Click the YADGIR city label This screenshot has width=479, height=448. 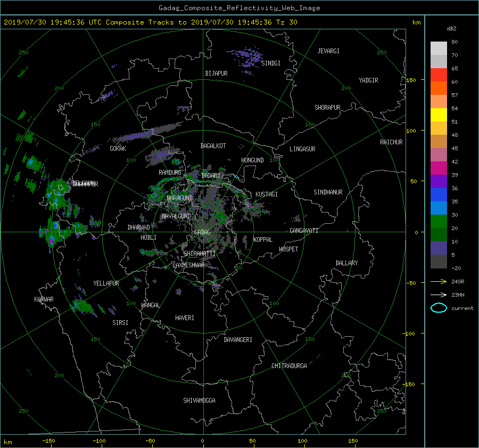pyautogui.click(x=368, y=80)
